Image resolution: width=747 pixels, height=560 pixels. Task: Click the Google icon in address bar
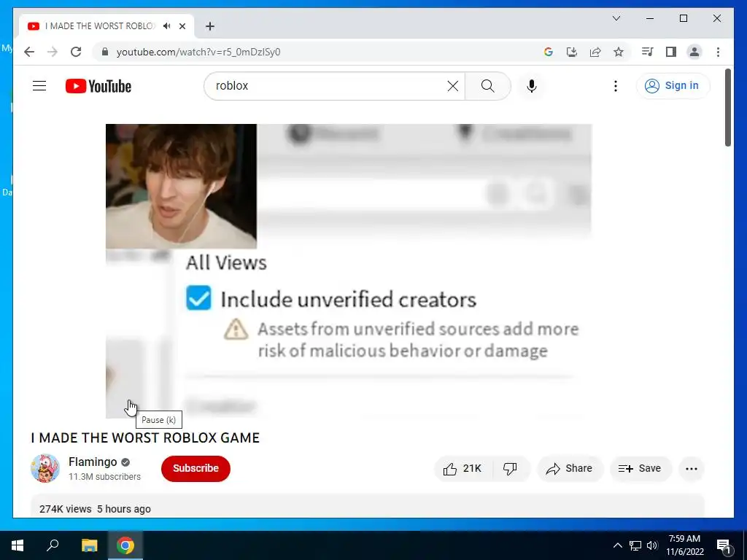pyautogui.click(x=549, y=52)
